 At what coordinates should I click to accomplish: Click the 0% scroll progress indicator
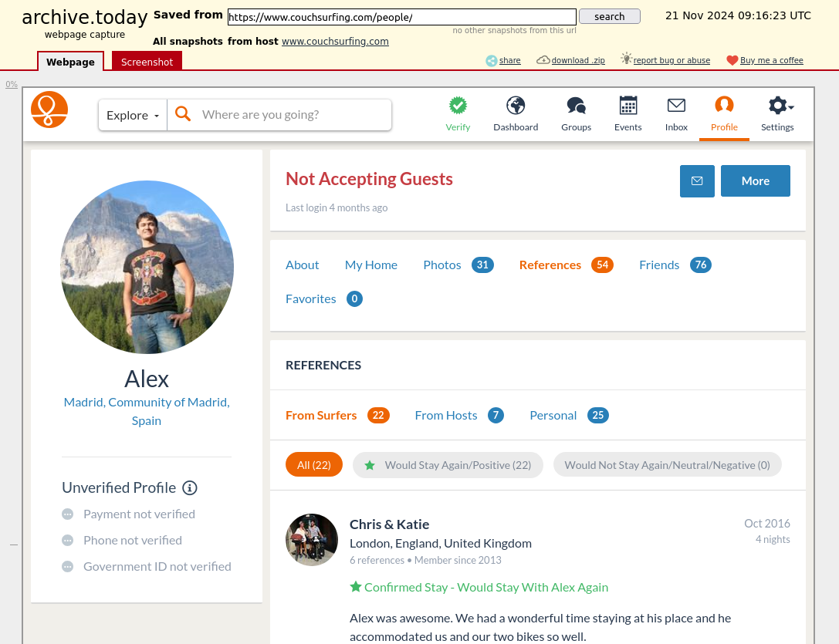coord(12,84)
